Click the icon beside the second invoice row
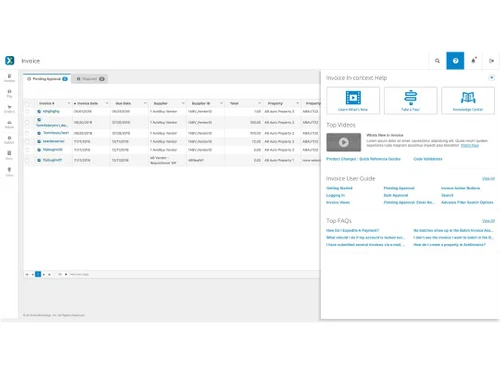The width and height of the screenshot is (500, 375). pos(39,120)
